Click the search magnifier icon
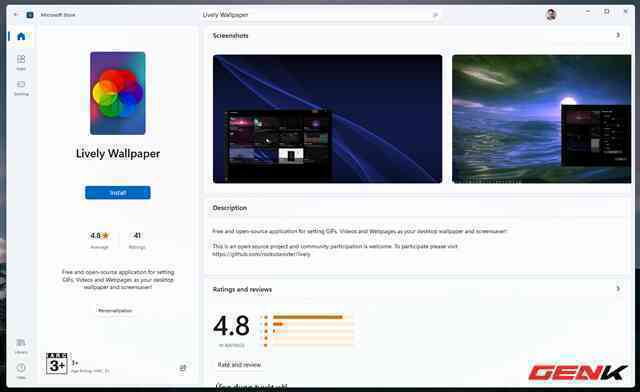 435,15
